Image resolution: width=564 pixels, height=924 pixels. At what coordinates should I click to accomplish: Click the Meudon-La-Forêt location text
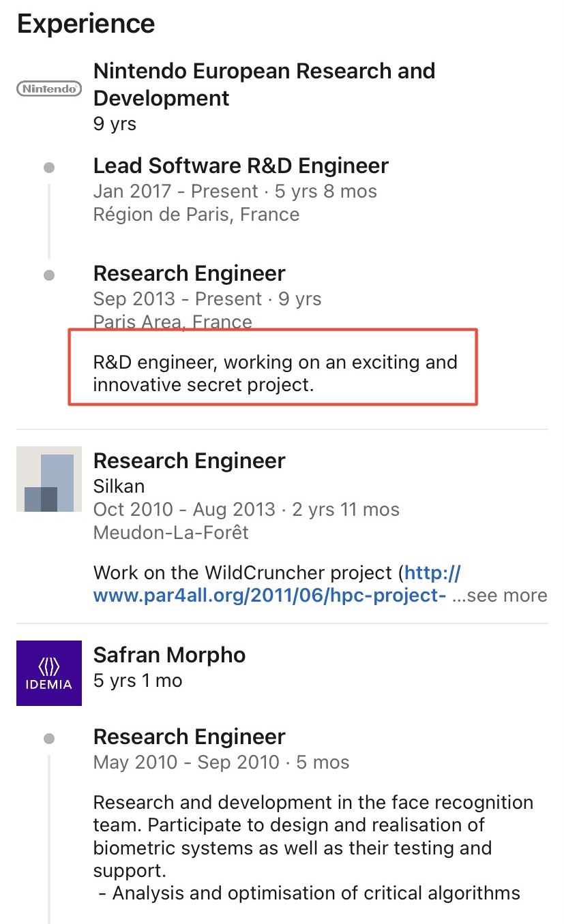pos(171,532)
